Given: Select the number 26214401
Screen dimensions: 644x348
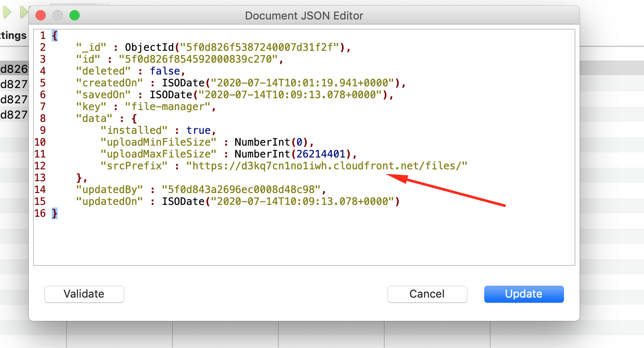Looking at the screenshot, I should tap(321, 154).
